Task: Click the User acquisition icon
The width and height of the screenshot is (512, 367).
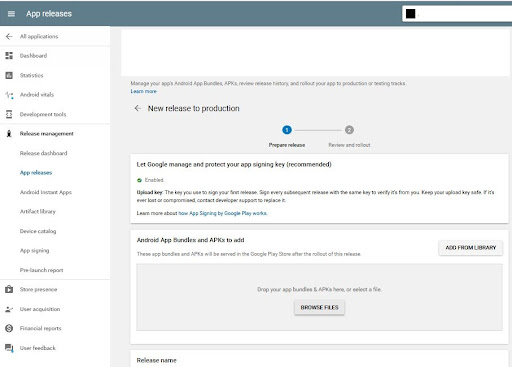Action: tap(9, 309)
